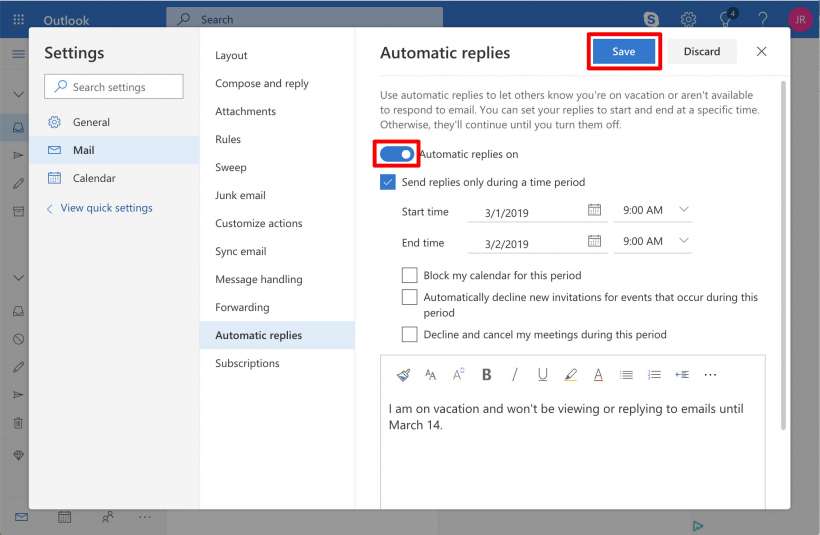Open more formatting options ellipsis menu
The height and width of the screenshot is (535, 820).
coord(710,375)
